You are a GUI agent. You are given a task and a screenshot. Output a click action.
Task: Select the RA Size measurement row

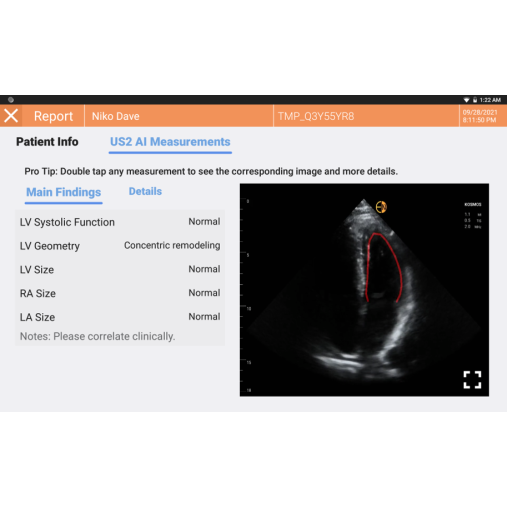coord(120,293)
